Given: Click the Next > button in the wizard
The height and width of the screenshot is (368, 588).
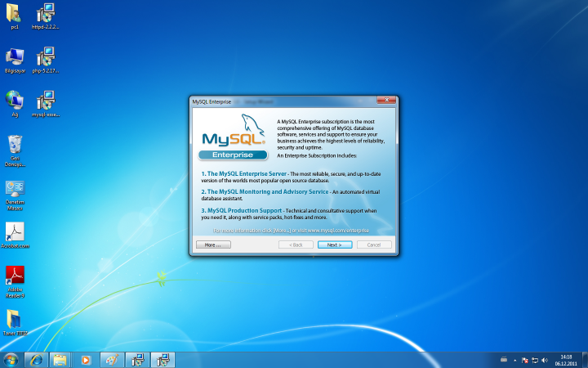Looking at the screenshot, I should click(334, 245).
